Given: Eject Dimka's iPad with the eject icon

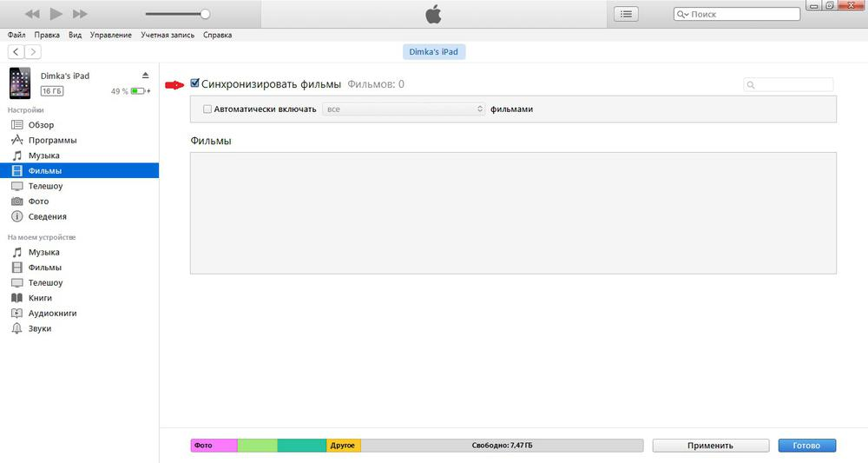Looking at the screenshot, I should 145,76.
